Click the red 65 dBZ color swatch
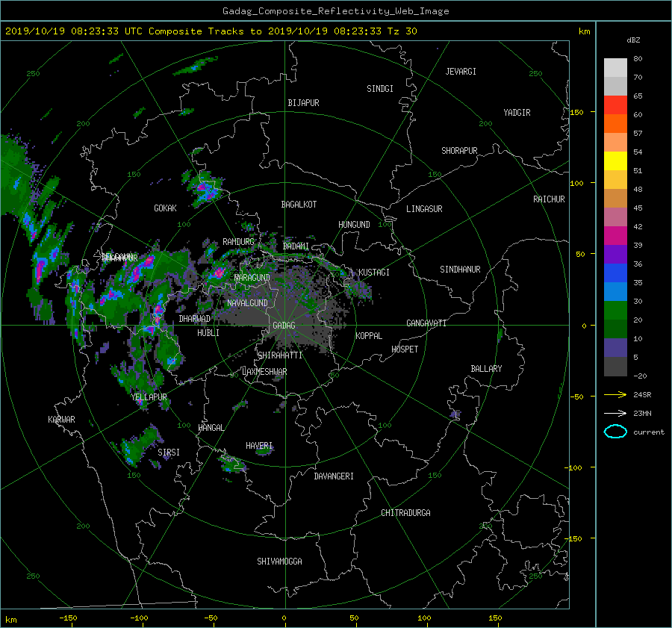672x628 pixels. click(615, 105)
